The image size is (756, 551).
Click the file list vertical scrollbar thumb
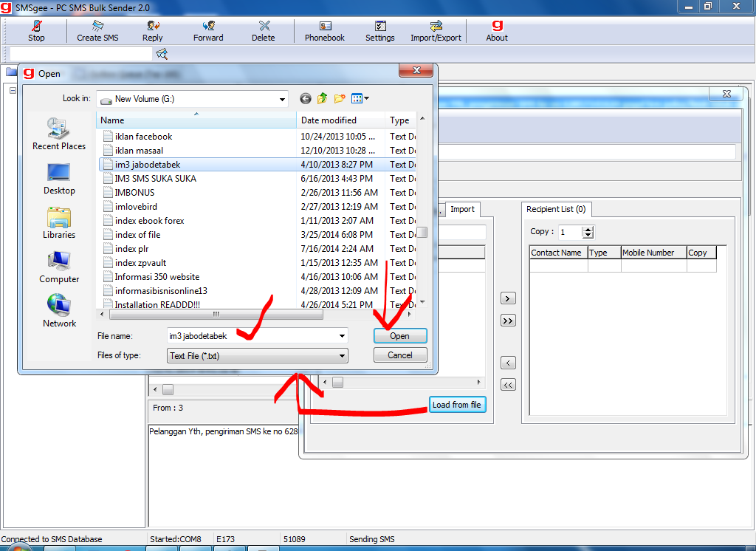[422, 232]
